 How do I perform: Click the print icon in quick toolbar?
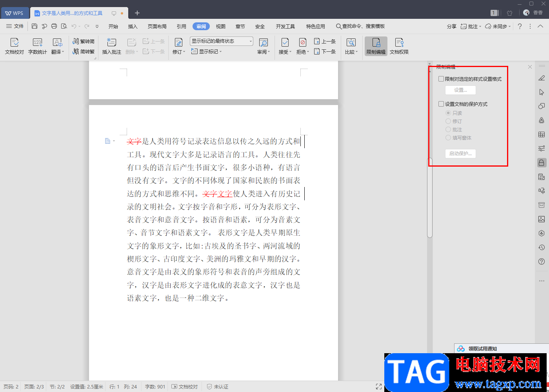(54, 26)
